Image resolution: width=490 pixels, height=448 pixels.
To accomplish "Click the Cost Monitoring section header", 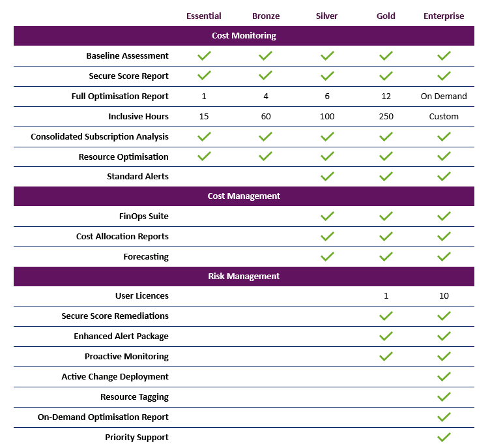I will [244, 36].
